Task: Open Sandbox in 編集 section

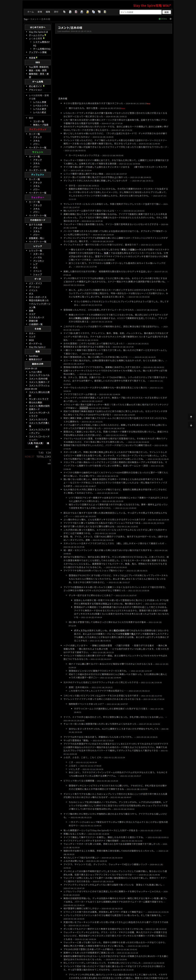Action: pyautogui.click(x=33, y=356)
